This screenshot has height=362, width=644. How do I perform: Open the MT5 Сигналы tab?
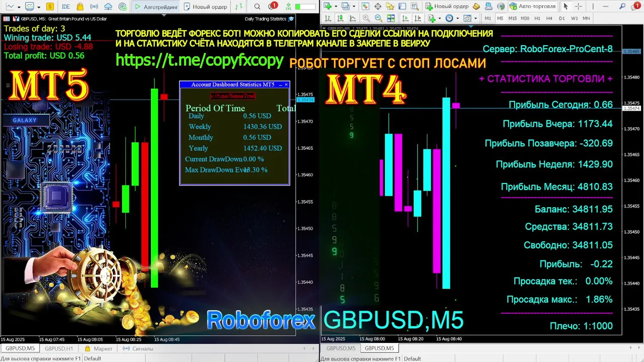click(138, 348)
